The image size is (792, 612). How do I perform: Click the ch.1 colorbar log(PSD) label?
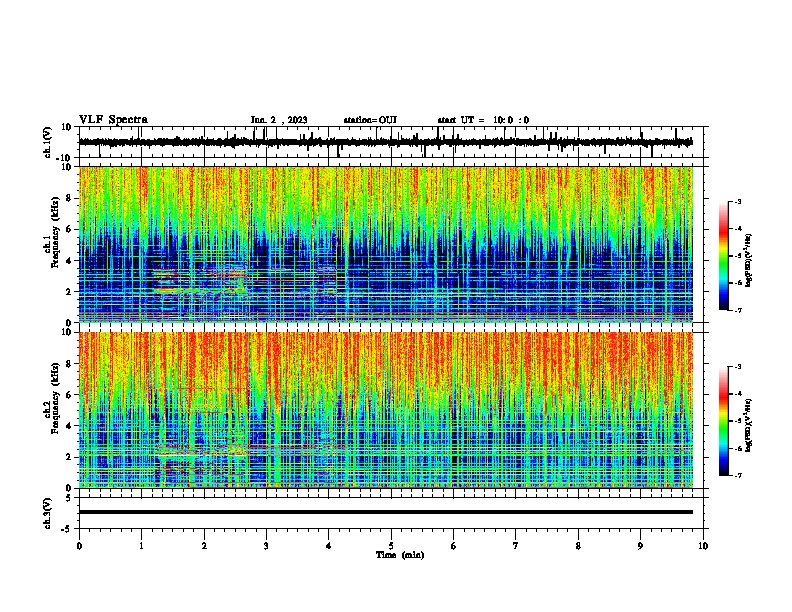click(748, 260)
